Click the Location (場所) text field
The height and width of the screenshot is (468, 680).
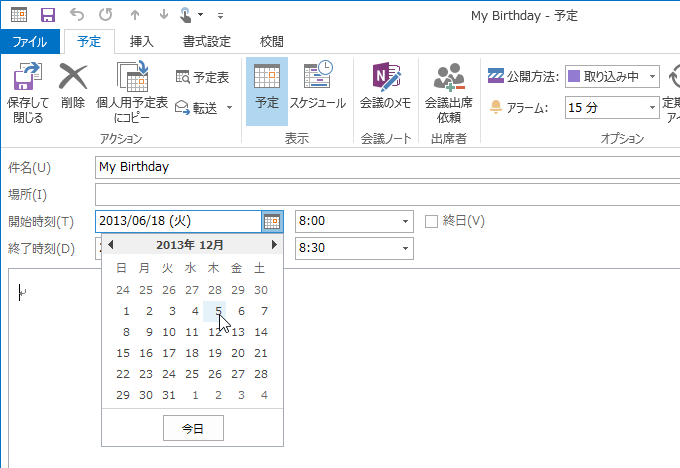[x=387, y=194]
